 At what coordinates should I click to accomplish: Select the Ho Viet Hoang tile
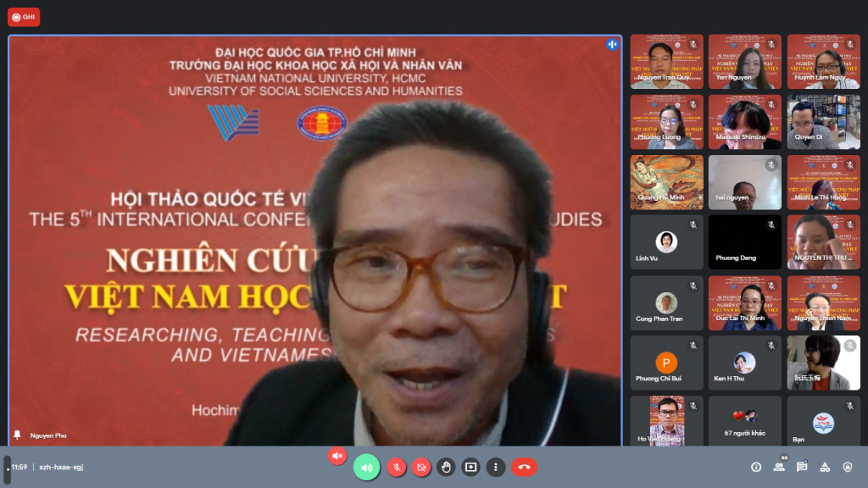click(666, 420)
